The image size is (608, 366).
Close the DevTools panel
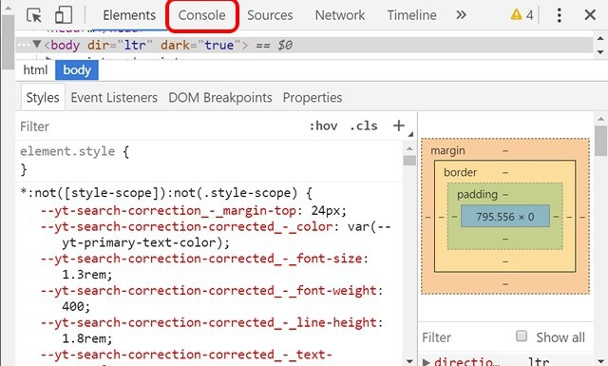point(590,15)
